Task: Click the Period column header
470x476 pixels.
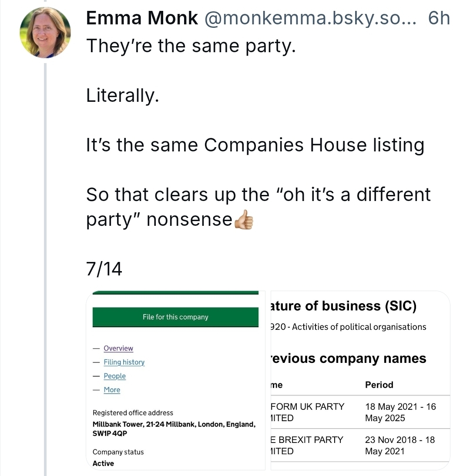Action: click(379, 385)
